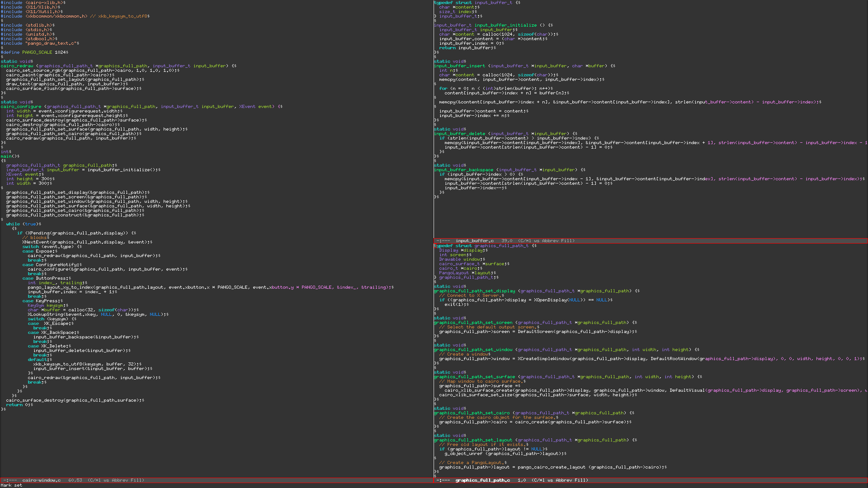
Task: Click '// Select the default output screen.' comment
Action: pyautogui.click(x=489, y=327)
